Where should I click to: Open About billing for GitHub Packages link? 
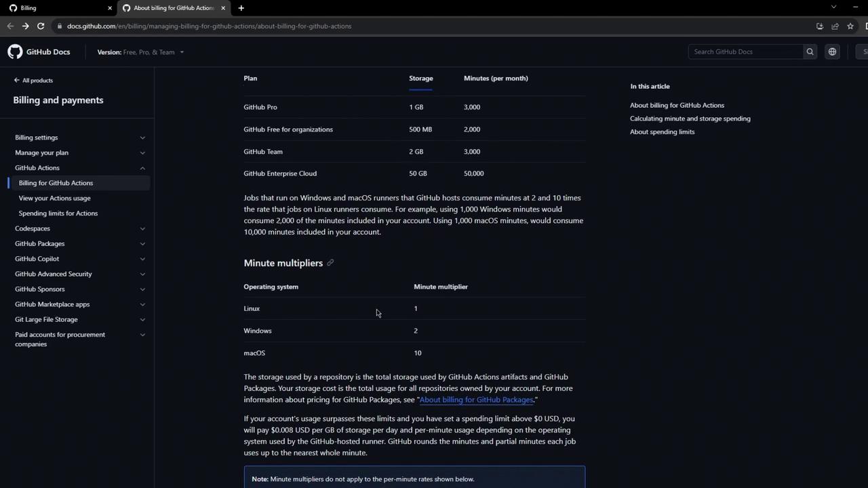point(476,400)
